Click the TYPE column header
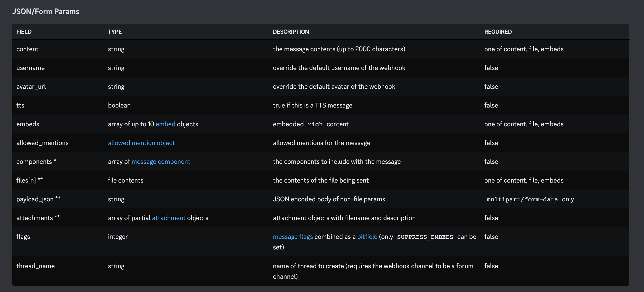The width and height of the screenshot is (644, 292). tap(115, 32)
